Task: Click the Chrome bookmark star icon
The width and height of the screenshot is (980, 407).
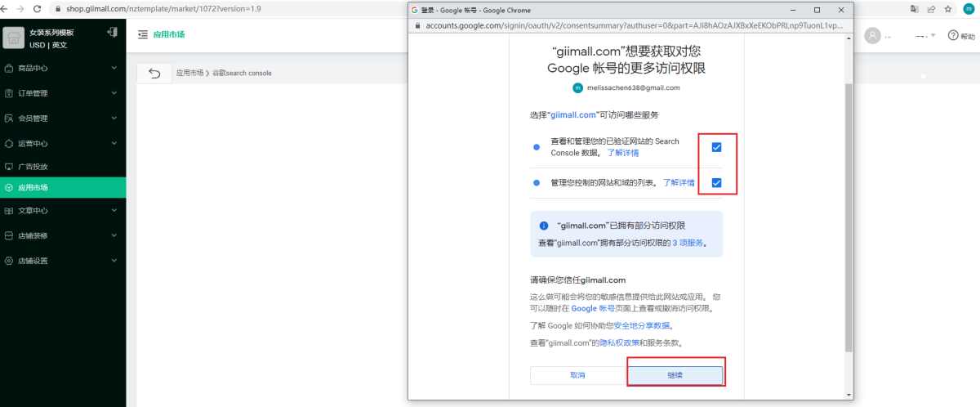Action: 948,8
